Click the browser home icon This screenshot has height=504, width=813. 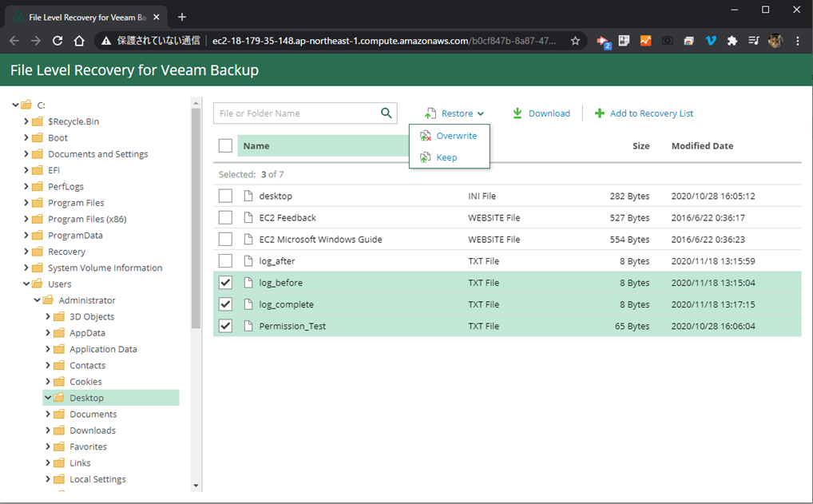pyautogui.click(x=79, y=41)
